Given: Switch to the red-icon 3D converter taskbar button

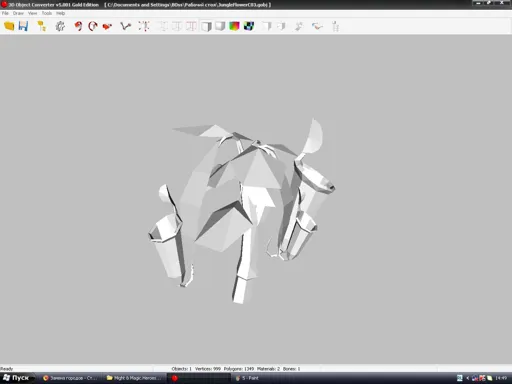Looking at the screenshot, I should coord(199,378).
